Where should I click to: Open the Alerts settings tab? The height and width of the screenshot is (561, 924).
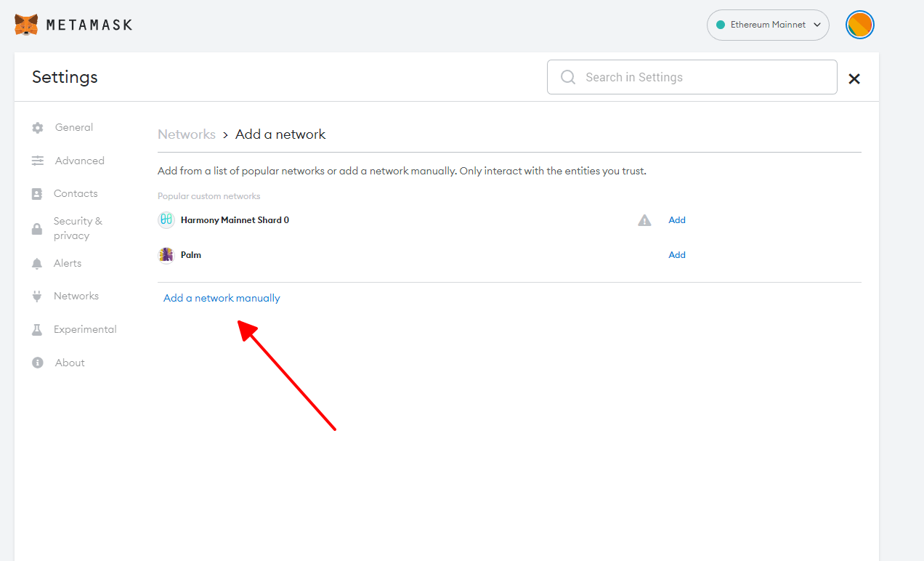(x=68, y=263)
